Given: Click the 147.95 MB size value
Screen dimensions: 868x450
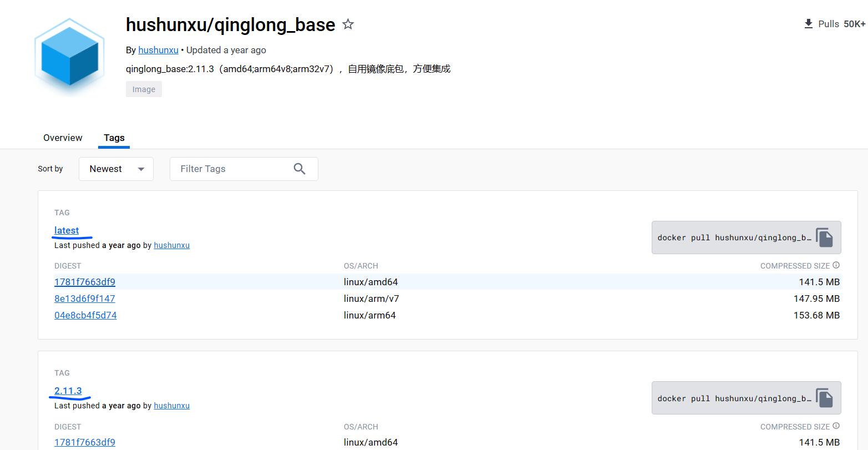Looking at the screenshot, I should tap(816, 299).
